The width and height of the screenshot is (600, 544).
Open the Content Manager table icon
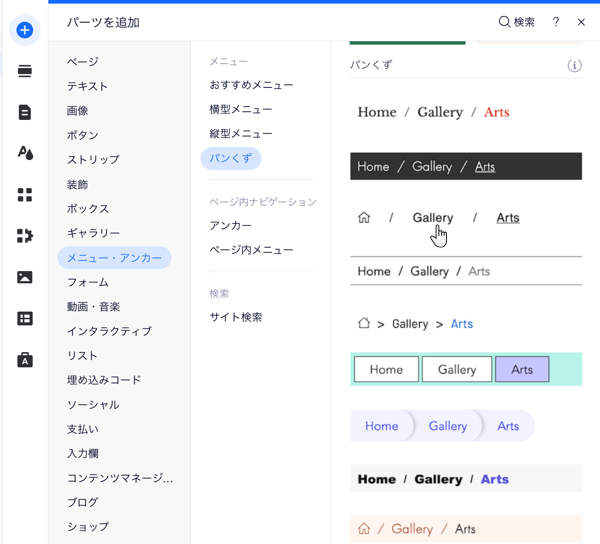25,318
